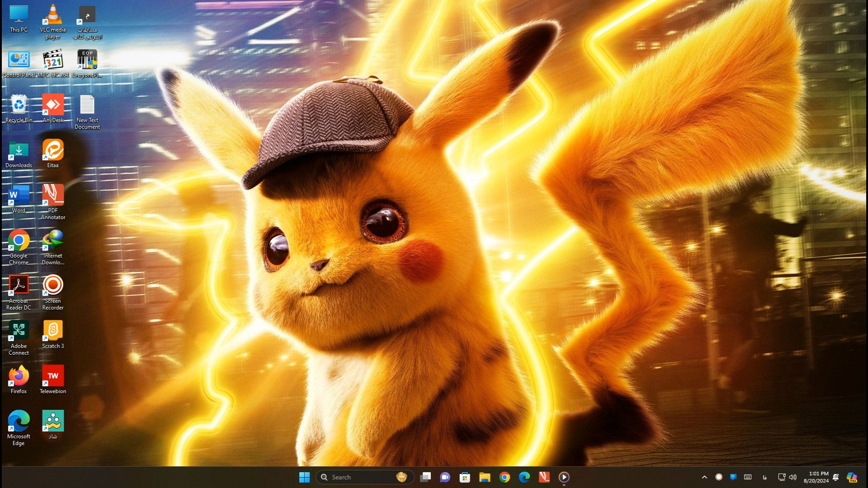Select the Firefox desktop shortcut
Screen dimensions: 868x488
coord(19,380)
